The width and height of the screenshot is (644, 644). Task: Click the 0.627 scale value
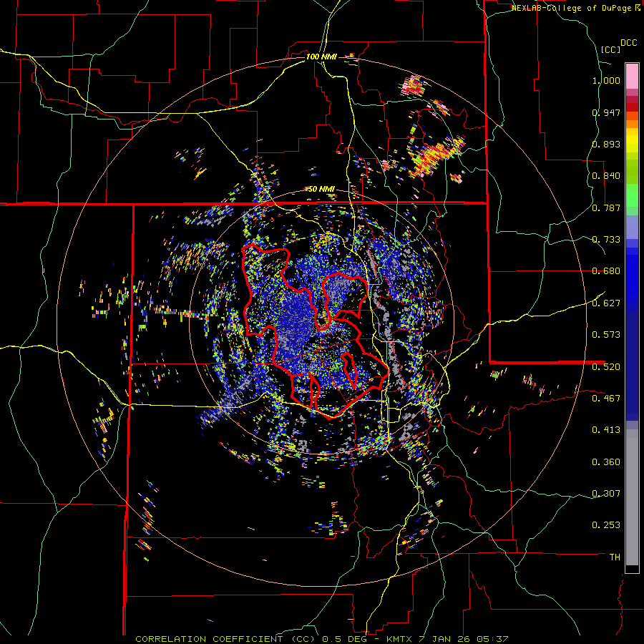[606, 303]
